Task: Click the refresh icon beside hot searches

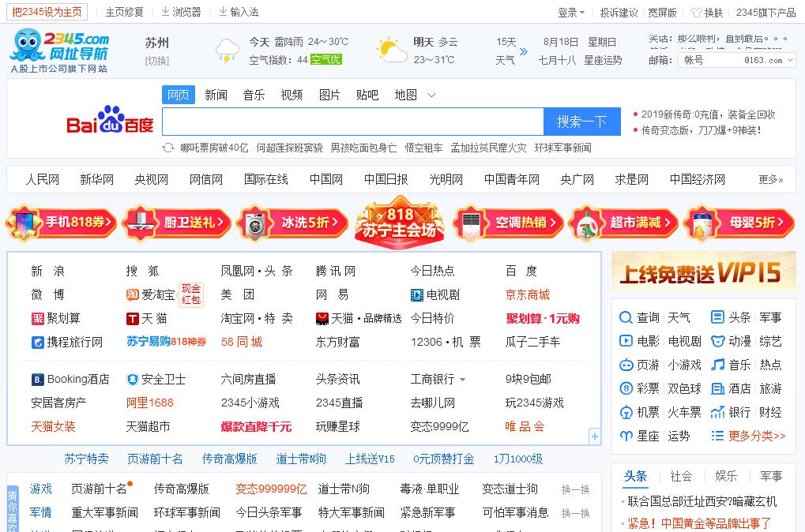Action: click(168, 148)
